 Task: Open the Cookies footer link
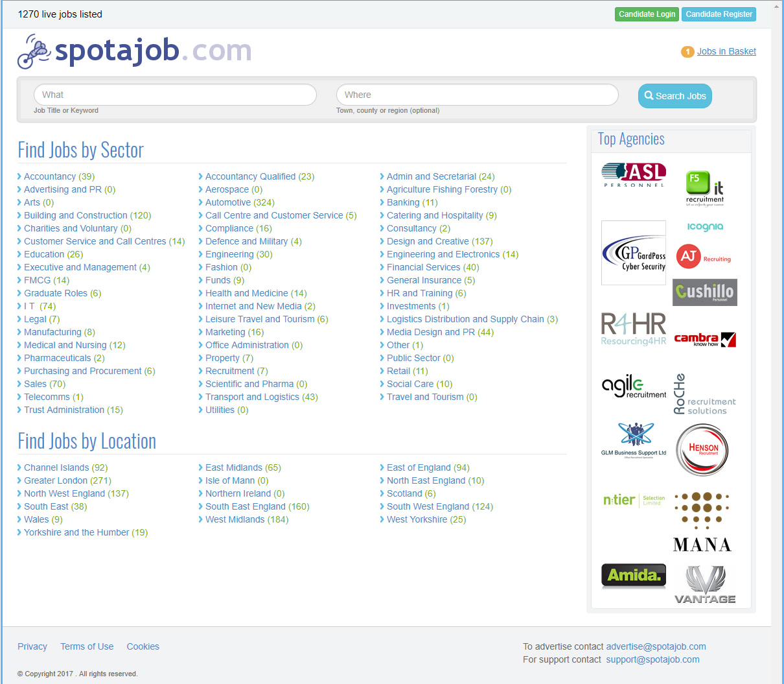coord(143,646)
